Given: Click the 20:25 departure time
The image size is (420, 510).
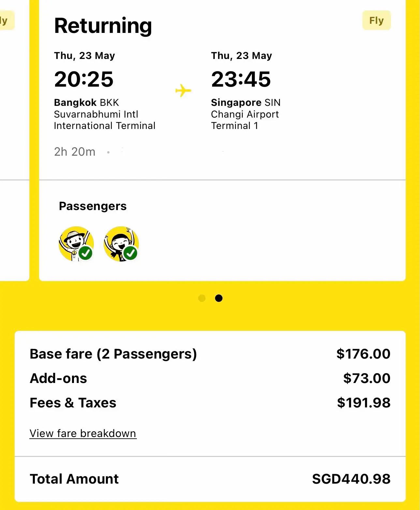Looking at the screenshot, I should (84, 79).
